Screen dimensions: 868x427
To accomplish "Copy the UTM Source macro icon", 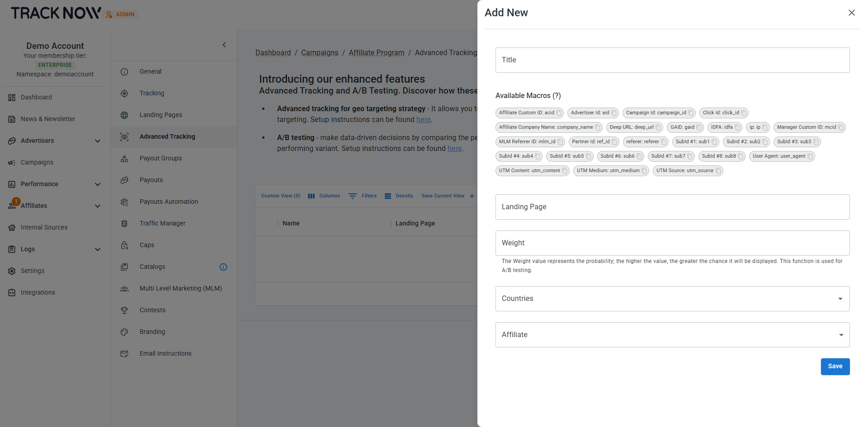I will [x=718, y=171].
